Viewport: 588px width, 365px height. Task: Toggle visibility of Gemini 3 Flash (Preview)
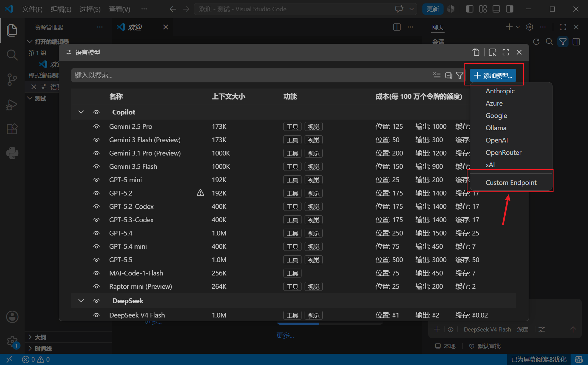[x=97, y=140]
